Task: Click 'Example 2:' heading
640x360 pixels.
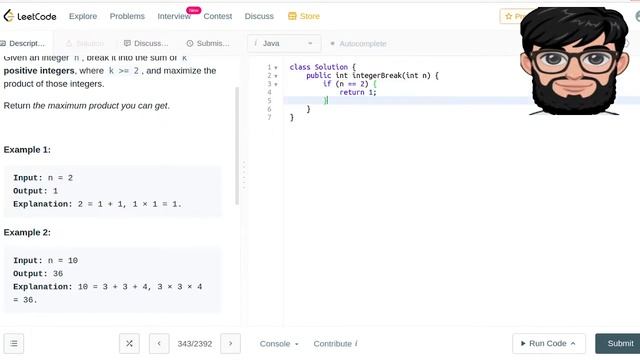Action: click(27, 232)
